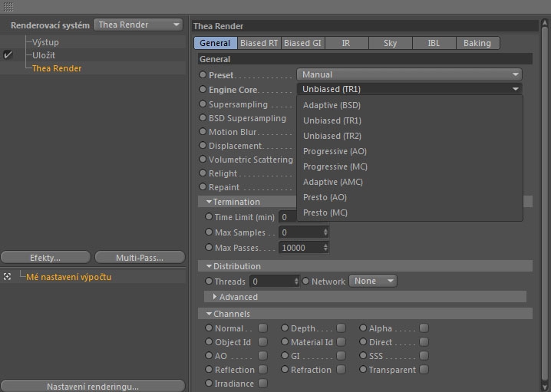The height and width of the screenshot is (392, 551).
Task: Toggle the Preset animation dot
Action: (203, 74)
